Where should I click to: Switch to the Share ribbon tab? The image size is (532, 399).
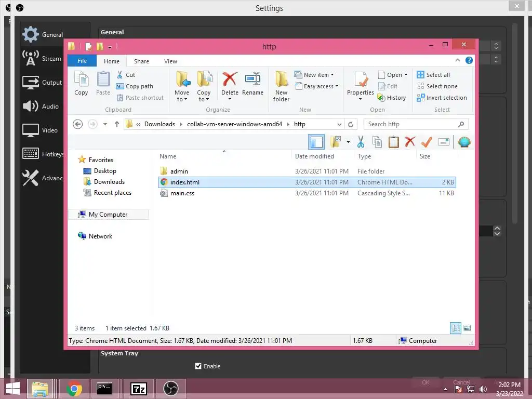click(141, 61)
